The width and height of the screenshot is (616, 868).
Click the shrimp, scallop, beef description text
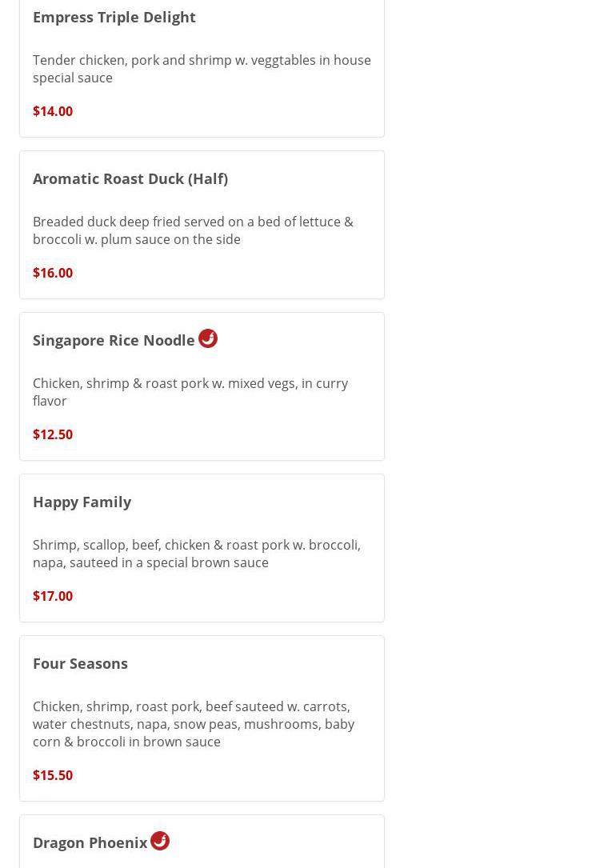click(x=197, y=554)
